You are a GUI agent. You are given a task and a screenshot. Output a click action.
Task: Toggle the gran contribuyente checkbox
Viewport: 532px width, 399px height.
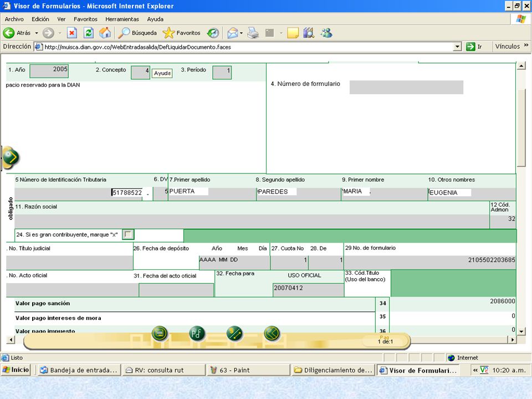[128, 234]
